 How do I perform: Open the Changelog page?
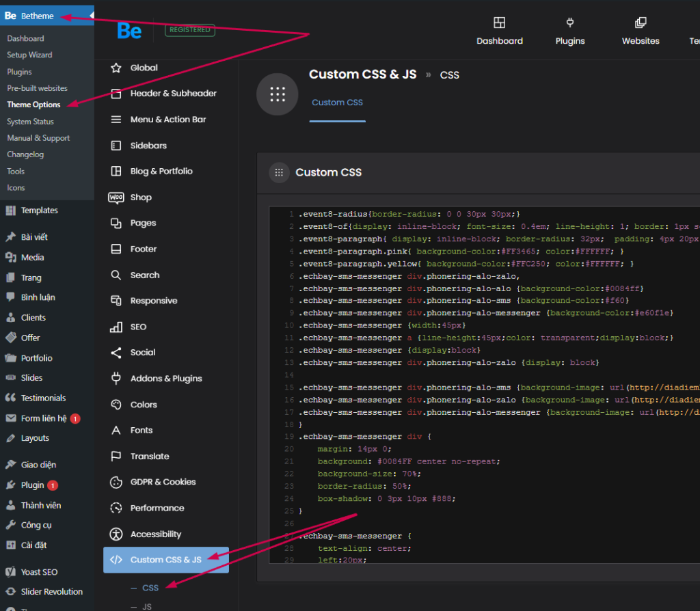[25, 154]
